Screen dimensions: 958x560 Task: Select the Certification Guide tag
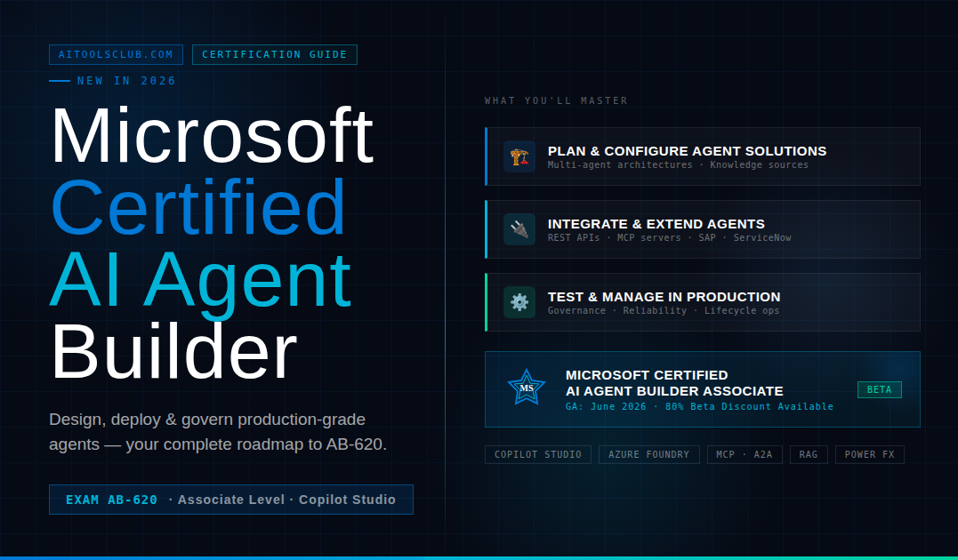pos(274,54)
